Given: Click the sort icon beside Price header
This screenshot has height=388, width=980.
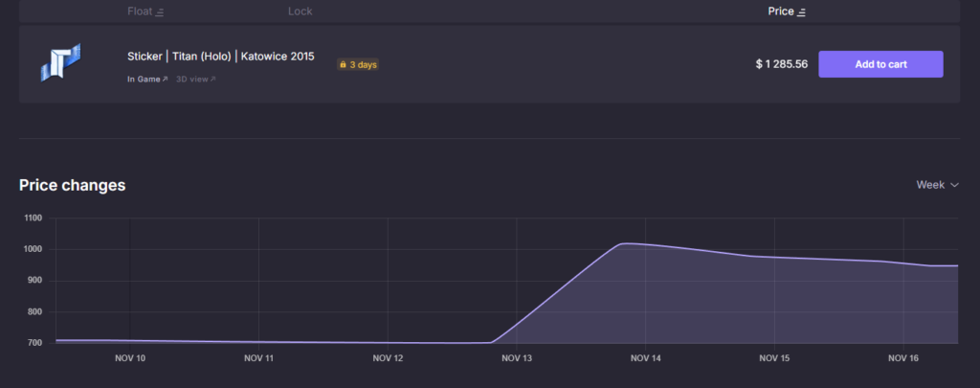Looking at the screenshot, I should tap(802, 11).
